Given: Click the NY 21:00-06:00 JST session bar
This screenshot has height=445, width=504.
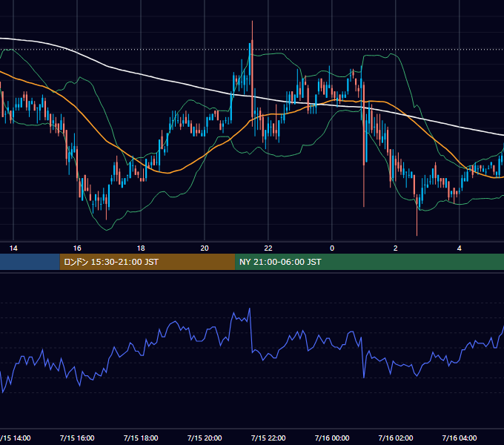Looking at the screenshot, I should 369,262.
